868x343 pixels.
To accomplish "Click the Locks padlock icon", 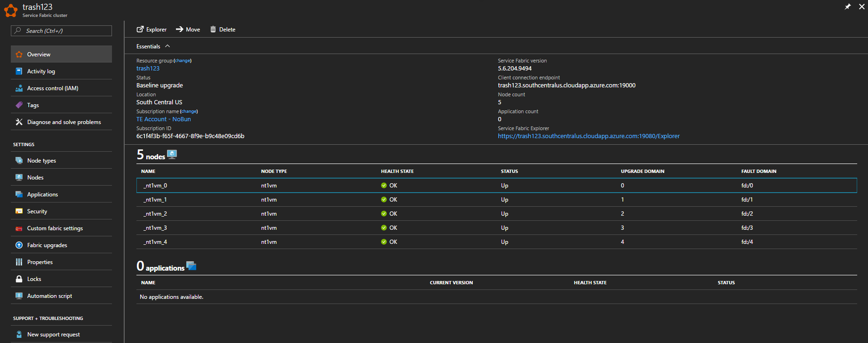I will pyautogui.click(x=19, y=279).
